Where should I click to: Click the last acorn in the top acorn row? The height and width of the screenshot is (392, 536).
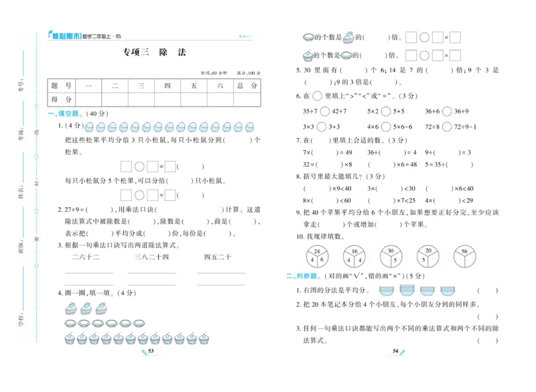[249, 126]
